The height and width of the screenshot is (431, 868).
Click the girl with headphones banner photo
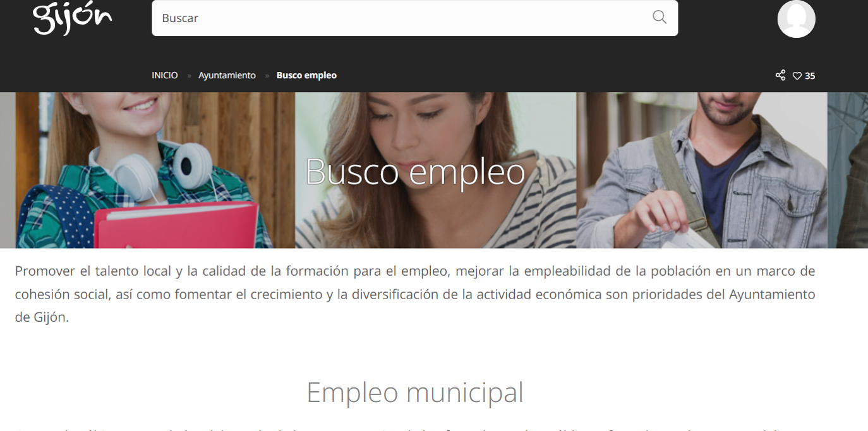155,170
